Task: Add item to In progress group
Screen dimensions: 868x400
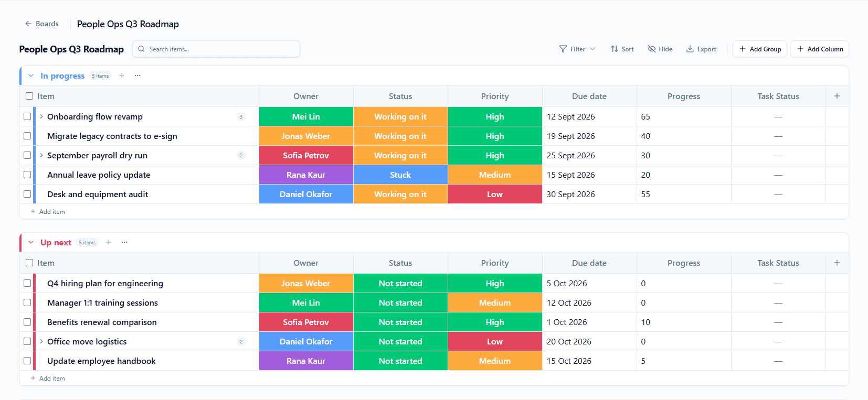Action: pos(48,212)
